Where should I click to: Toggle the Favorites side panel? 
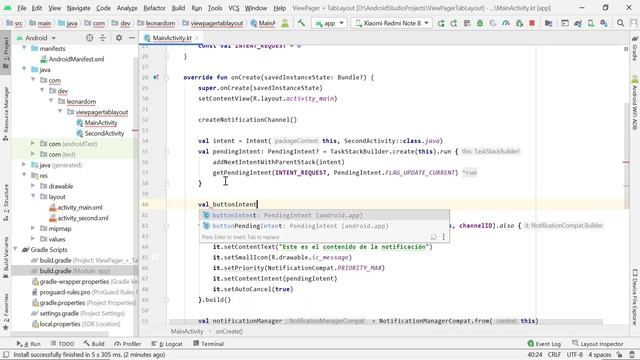[6, 311]
